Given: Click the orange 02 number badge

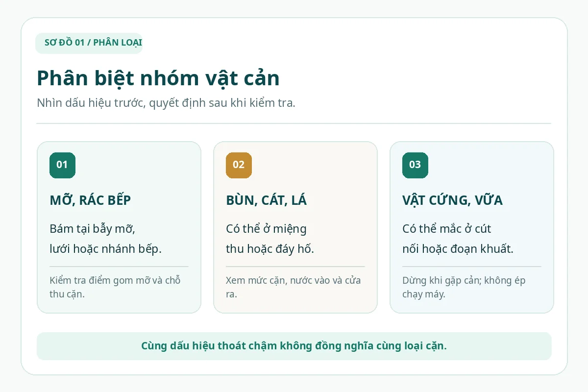Looking at the screenshot, I should pos(239,165).
